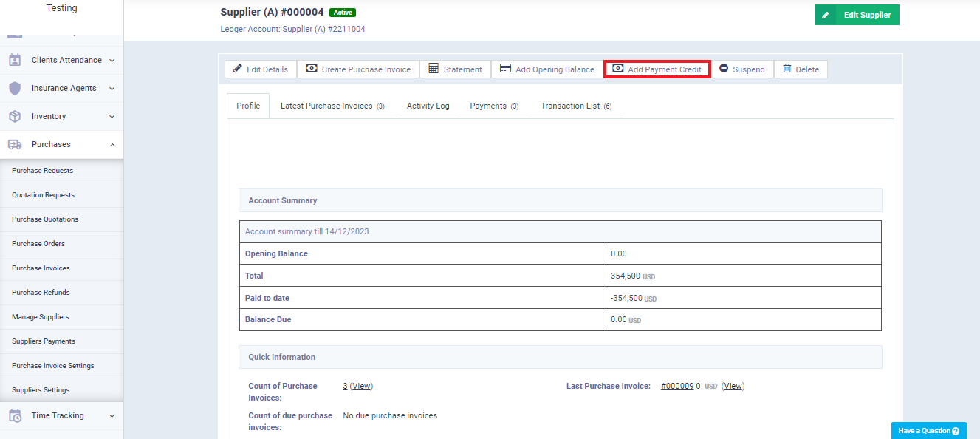Click the cash icon beside Add Payment Credit
Image resolution: width=980 pixels, height=439 pixels.
pos(618,69)
